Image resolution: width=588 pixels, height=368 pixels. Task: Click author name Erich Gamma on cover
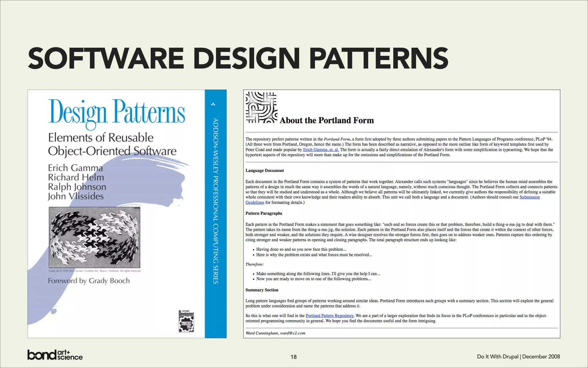click(x=75, y=168)
